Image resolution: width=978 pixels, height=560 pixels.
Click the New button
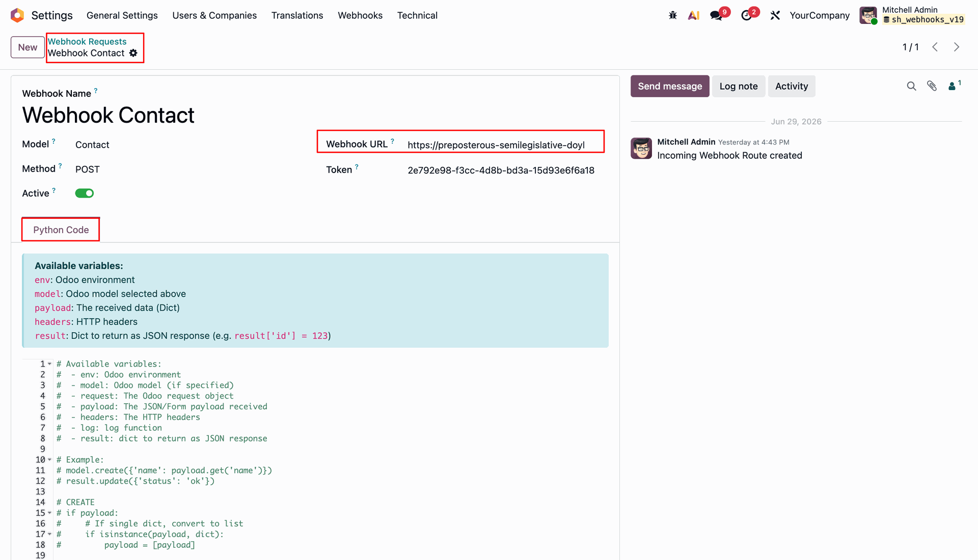click(28, 47)
